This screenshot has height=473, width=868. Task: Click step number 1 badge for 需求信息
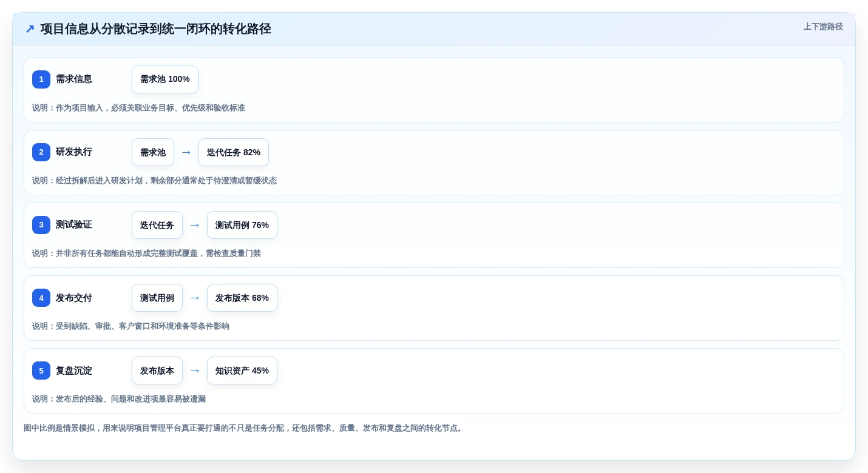[41, 79]
